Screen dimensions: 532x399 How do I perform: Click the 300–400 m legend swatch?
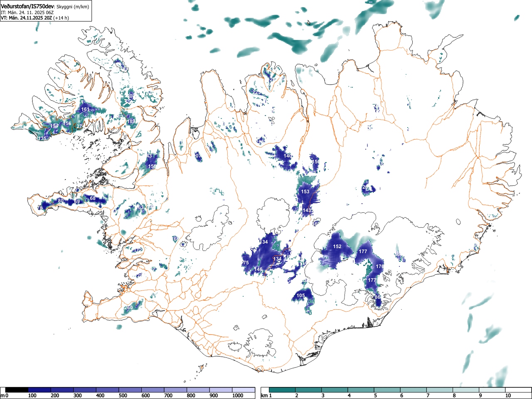(x=85, y=390)
